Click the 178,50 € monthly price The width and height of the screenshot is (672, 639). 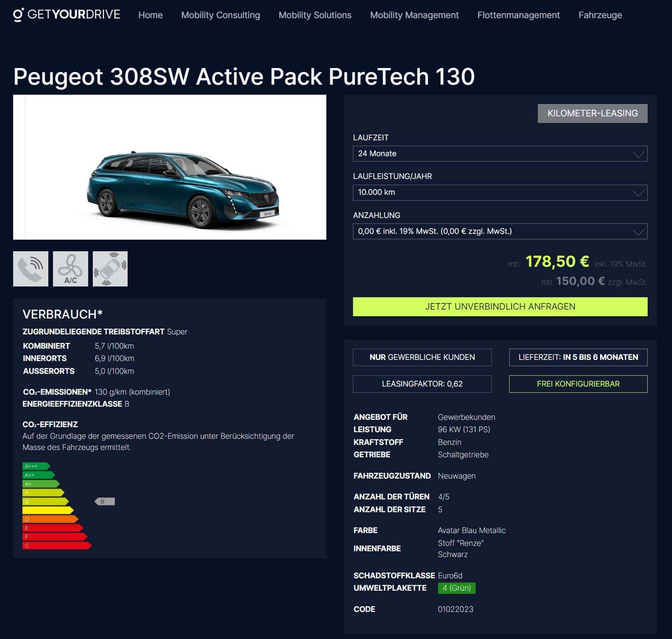(x=557, y=262)
